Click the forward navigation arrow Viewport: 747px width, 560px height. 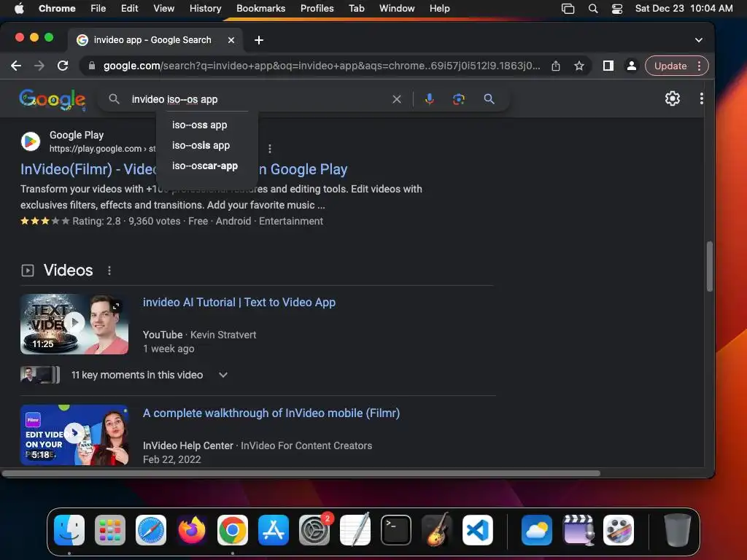tap(39, 66)
